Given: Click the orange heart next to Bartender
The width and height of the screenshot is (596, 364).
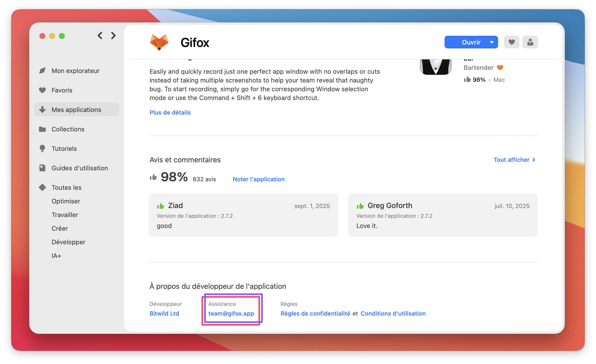Looking at the screenshot, I should tap(500, 67).
